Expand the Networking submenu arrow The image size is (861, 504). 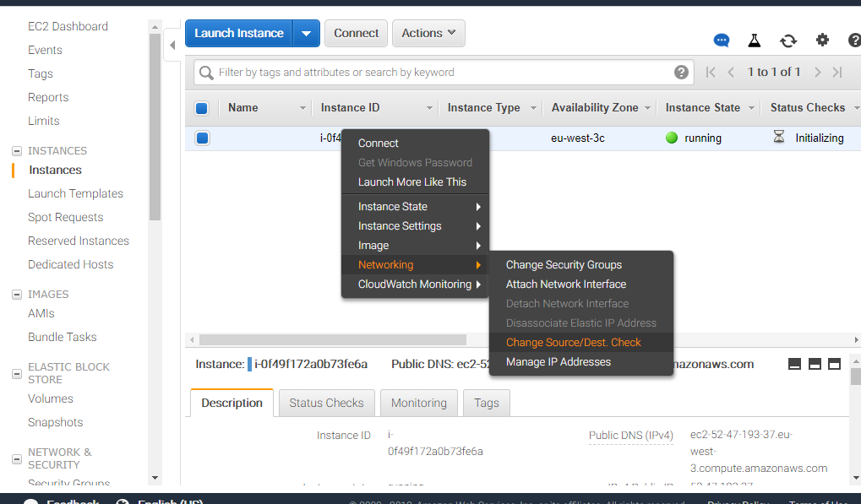click(x=479, y=264)
